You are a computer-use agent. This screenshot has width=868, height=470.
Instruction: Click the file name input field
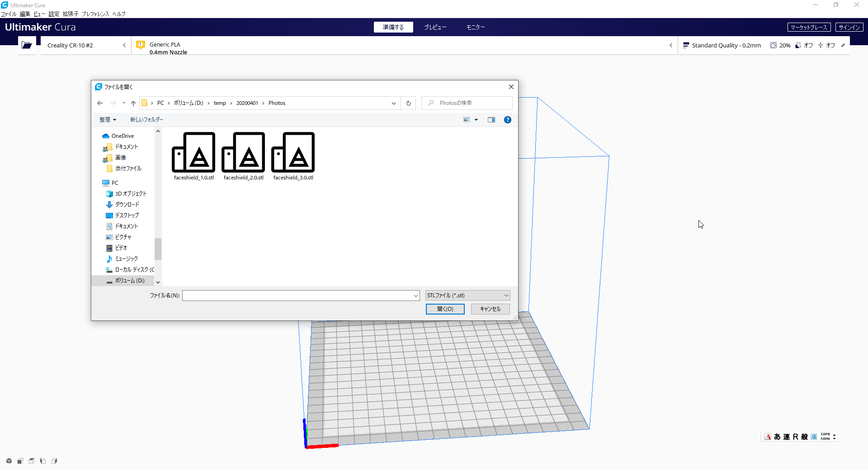(297, 296)
